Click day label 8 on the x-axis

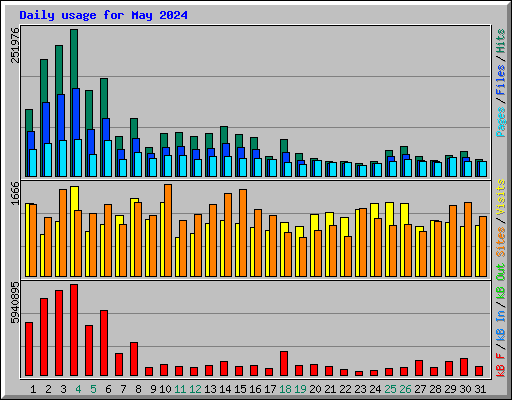coord(138,389)
